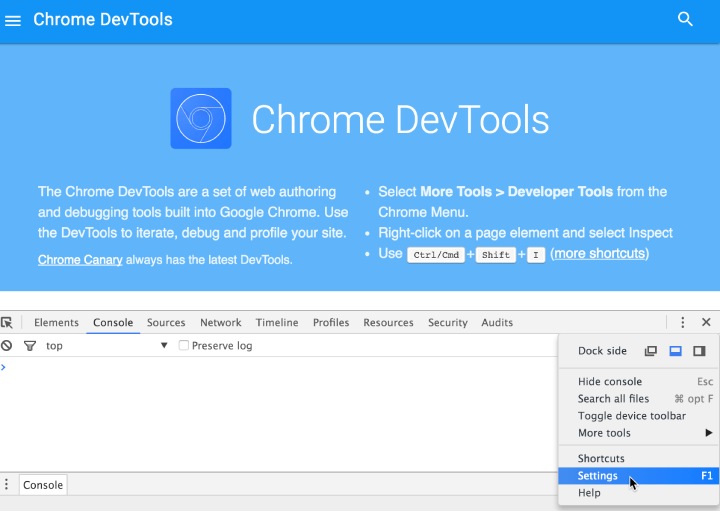Open the Resources tab
Viewport: 720px width, 511px height.
click(x=388, y=322)
